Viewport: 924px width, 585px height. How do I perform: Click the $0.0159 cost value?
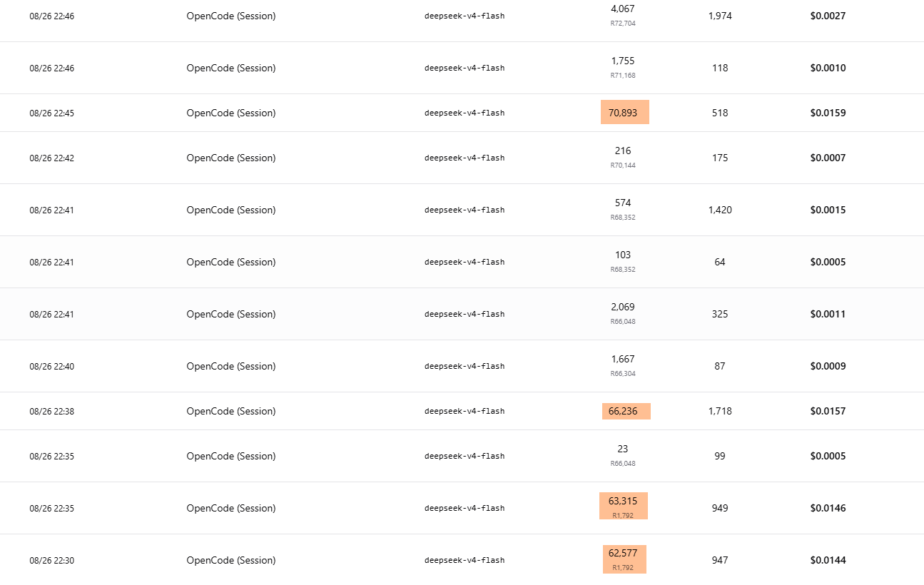pos(828,113)
